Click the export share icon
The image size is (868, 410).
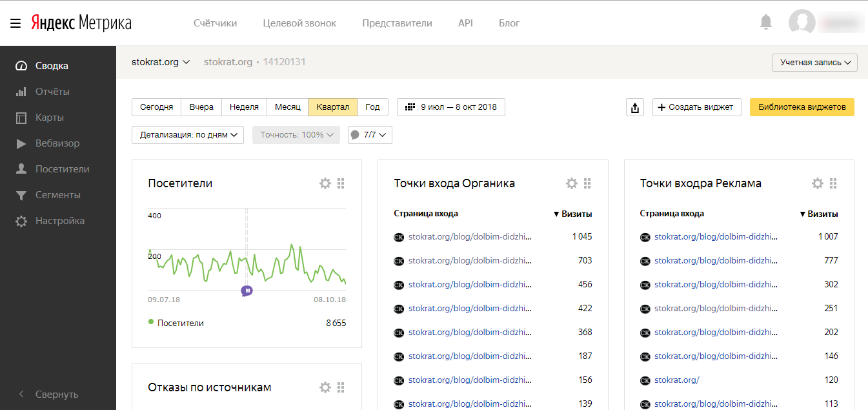click(x=635, y=107)
